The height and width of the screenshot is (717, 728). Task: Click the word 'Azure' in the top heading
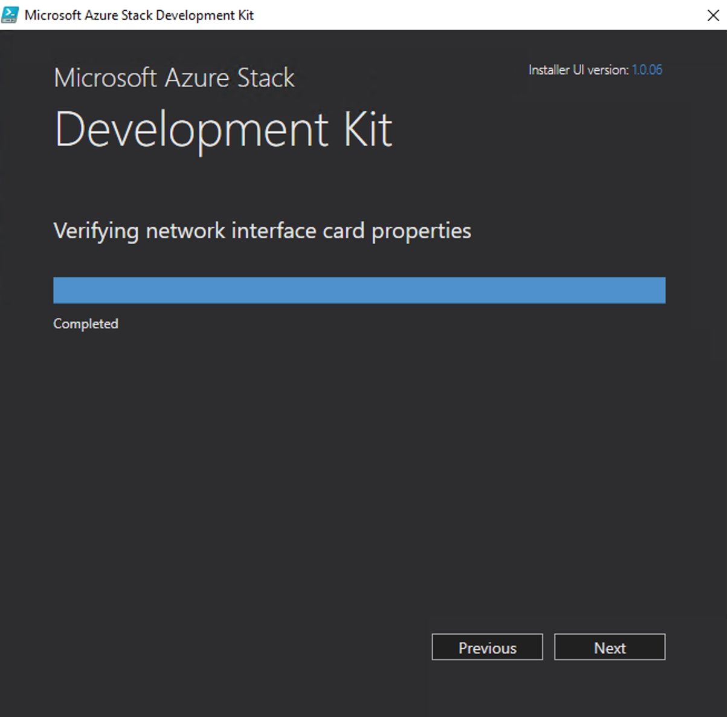point(197,78)
